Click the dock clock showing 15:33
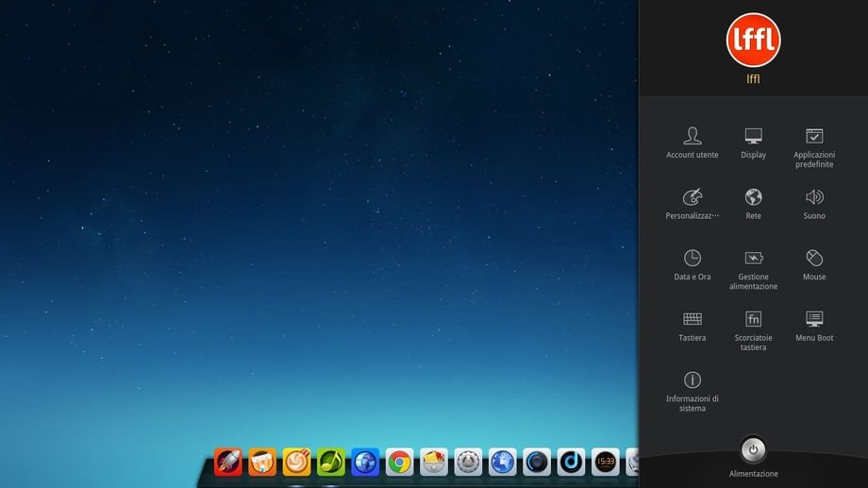 [605, 462]
